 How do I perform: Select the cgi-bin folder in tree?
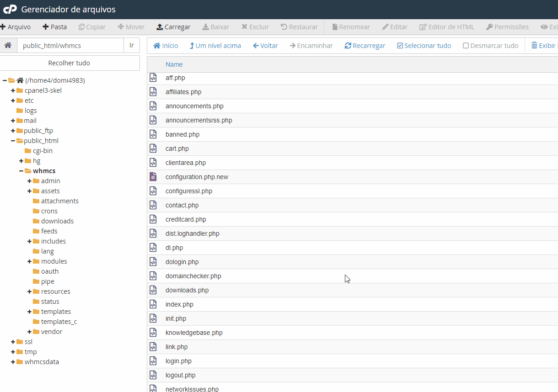pyautogui.click(x=43, y=151)
